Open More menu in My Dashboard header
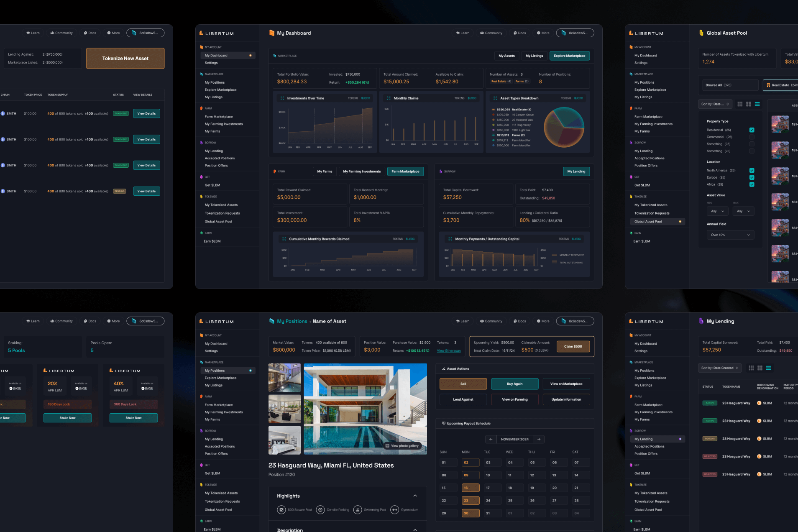This screenshot has height=532, width=798. tap(543, 33)
